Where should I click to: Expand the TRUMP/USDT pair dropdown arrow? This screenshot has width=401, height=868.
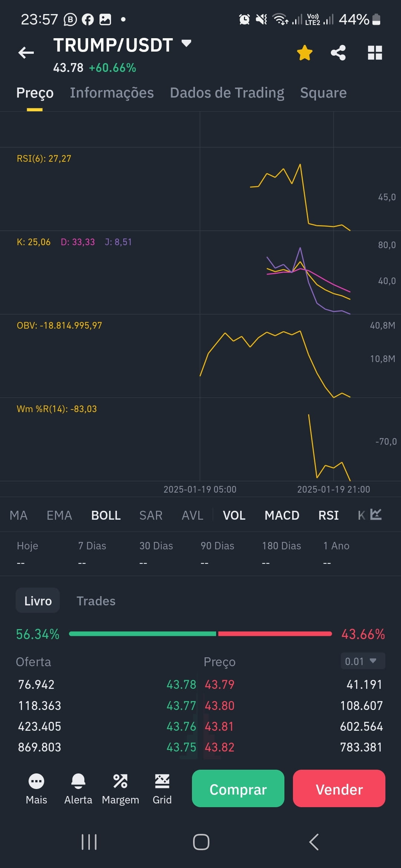pos(186,43)
